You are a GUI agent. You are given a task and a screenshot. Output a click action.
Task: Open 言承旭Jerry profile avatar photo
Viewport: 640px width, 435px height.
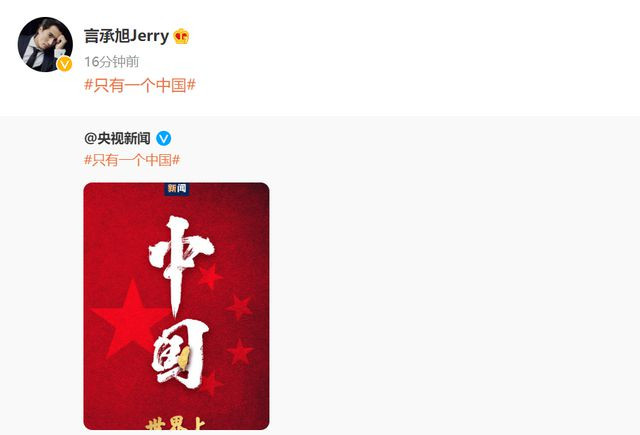point(45,44)
